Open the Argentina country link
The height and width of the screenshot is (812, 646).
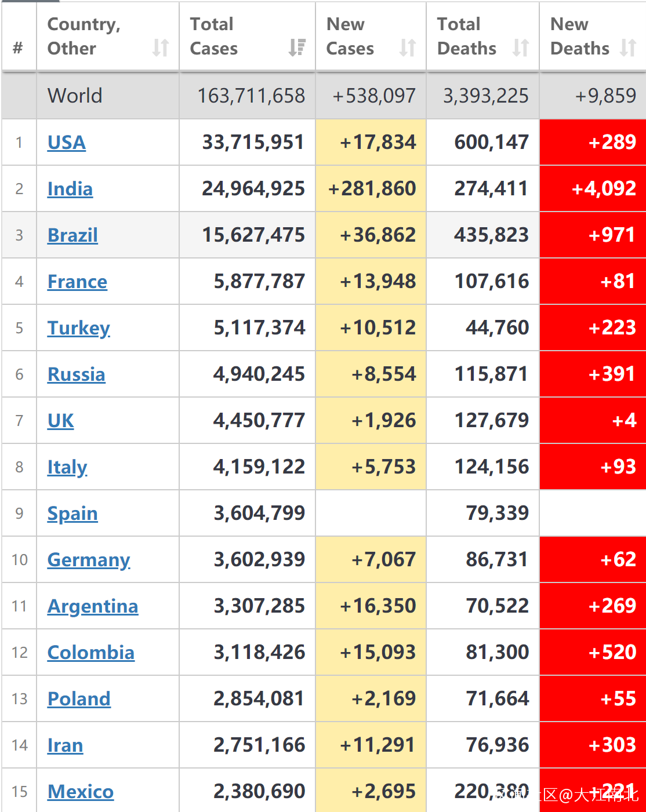[x=93, y=606]
